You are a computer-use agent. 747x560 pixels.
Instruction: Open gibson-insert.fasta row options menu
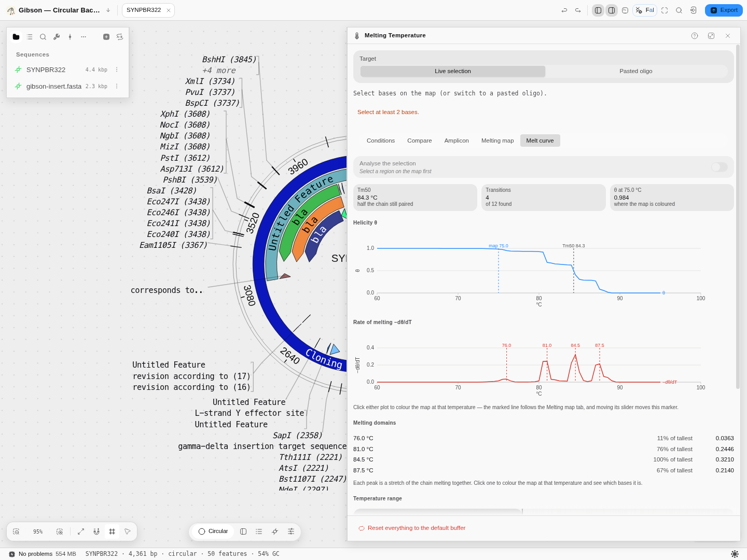pos(117,87)
